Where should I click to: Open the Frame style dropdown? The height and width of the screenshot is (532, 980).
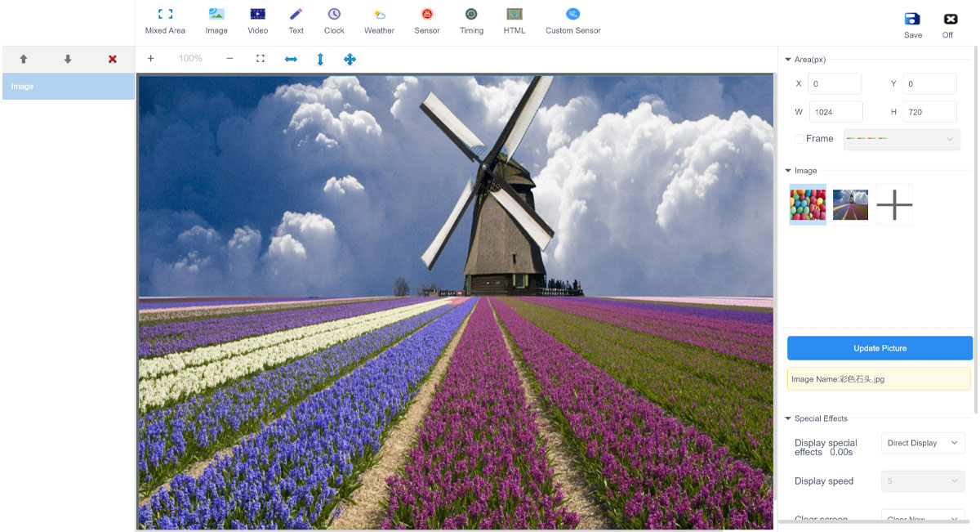click(901, 140)
